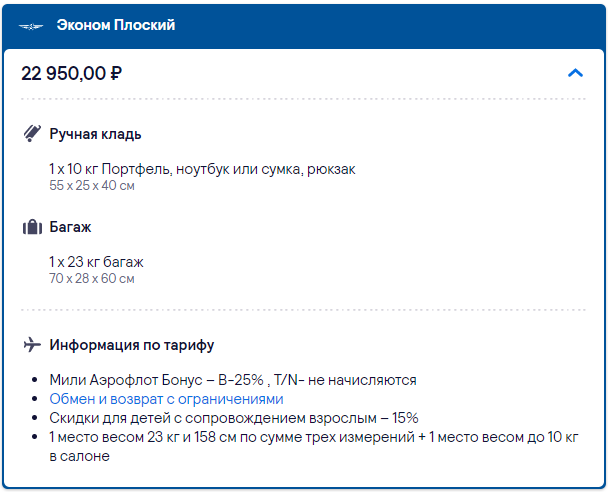Click the airplane icon beside fare information
608x492 pixels.
[x=32, y=344]
